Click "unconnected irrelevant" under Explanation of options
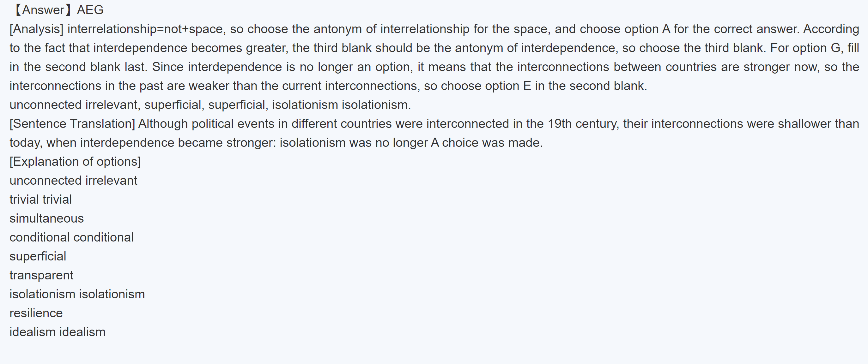Image resolution: width=868 pixels, height=364 pixels. tap(73, 181)
